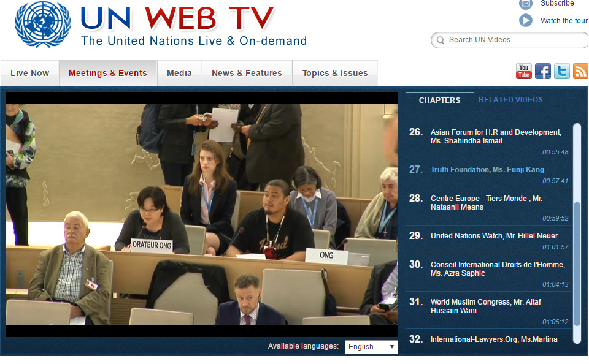Click the 00:55:48 chapter timestamp

click(555, 153)
